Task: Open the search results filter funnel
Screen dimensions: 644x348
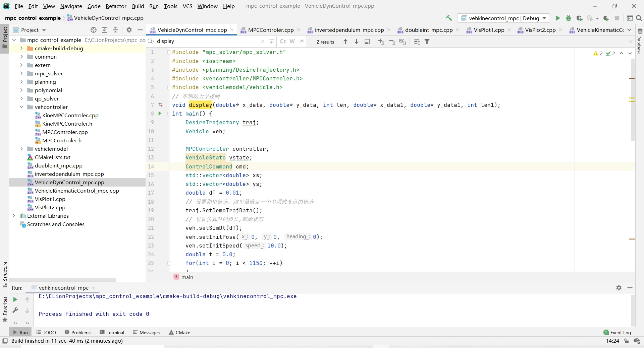Action: (x=427, y=41)
